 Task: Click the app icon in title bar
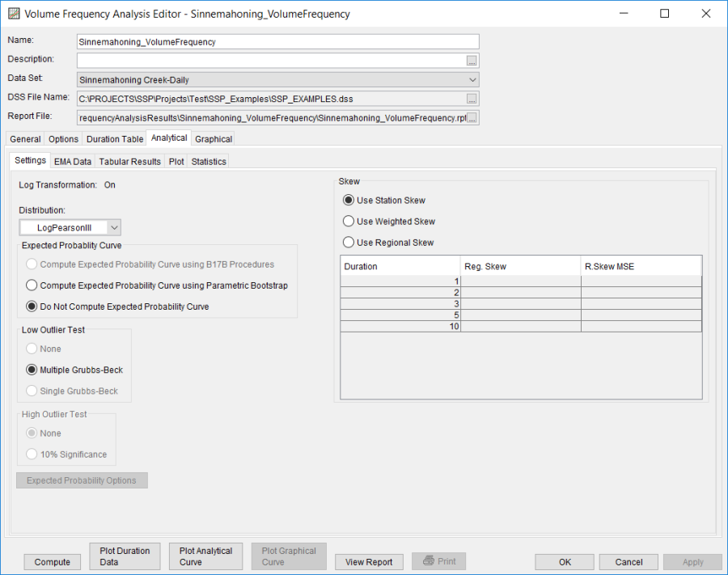pos(13,14)
